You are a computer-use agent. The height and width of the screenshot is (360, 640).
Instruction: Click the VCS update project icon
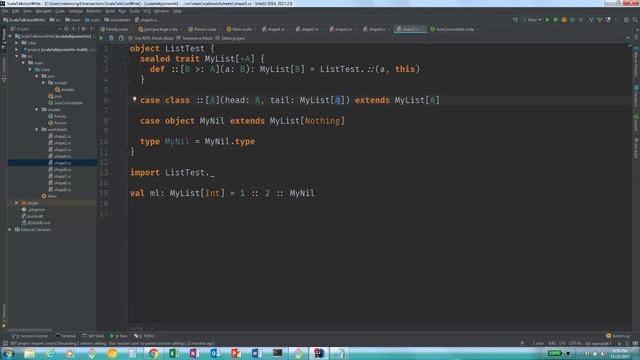coord(591,20)
